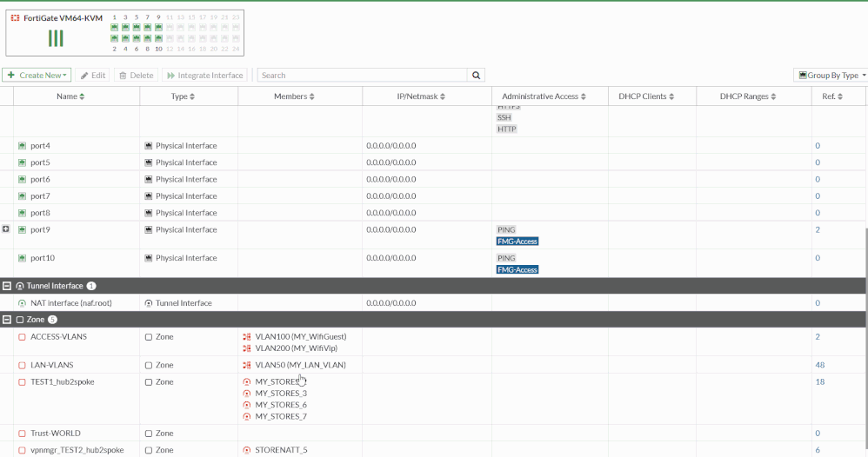
Task: Click LAN-VLANS zone icon
Action: coord(22,365)
